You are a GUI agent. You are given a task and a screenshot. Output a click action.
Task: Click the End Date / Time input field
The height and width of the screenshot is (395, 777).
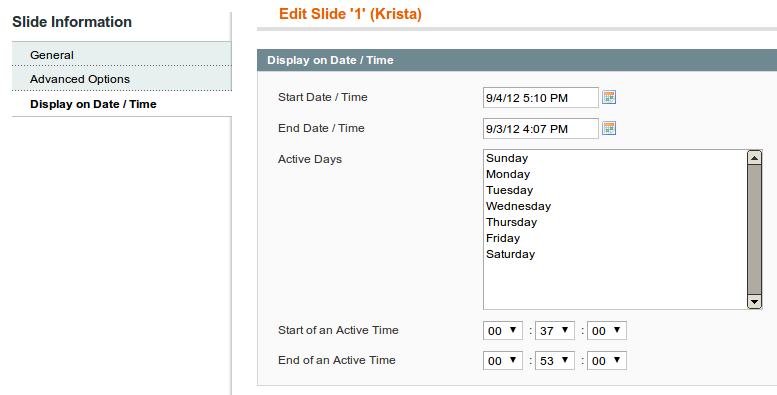click(x=541, y=129)
